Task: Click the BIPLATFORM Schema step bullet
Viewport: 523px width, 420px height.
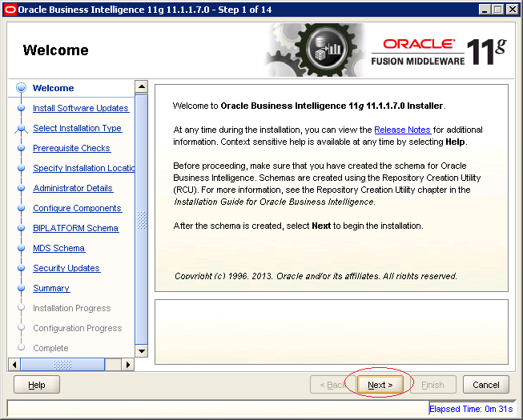Action: (21, 228)
